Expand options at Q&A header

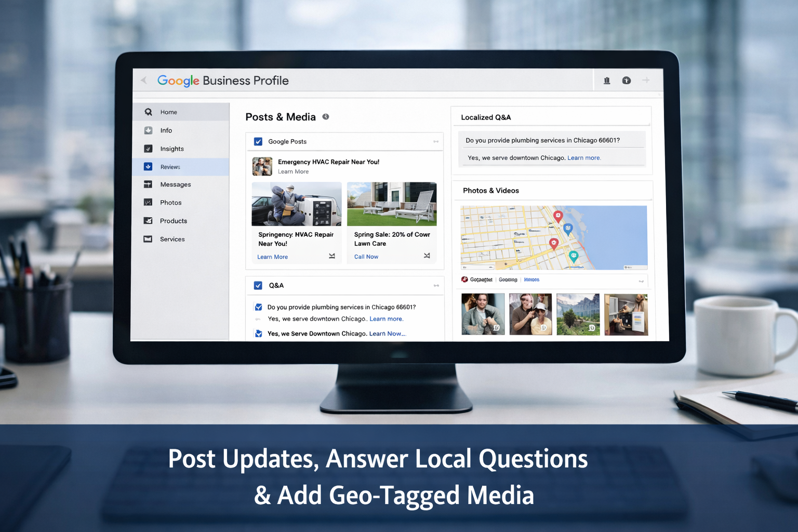pyautogui.click(x=436, y=285)
